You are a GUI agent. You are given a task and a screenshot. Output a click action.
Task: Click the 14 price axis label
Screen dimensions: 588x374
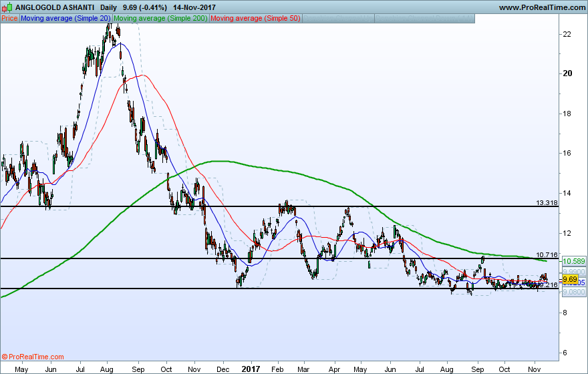[567, 193]
